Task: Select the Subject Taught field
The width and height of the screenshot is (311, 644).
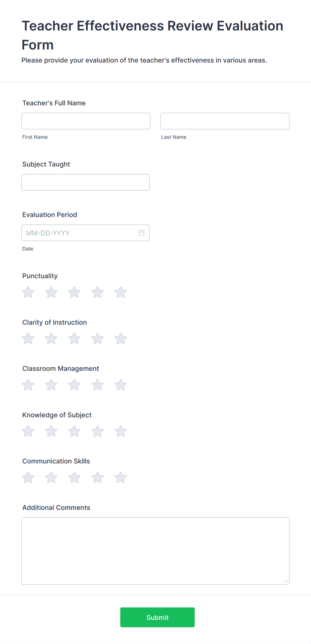Action: tap(85, 182)
